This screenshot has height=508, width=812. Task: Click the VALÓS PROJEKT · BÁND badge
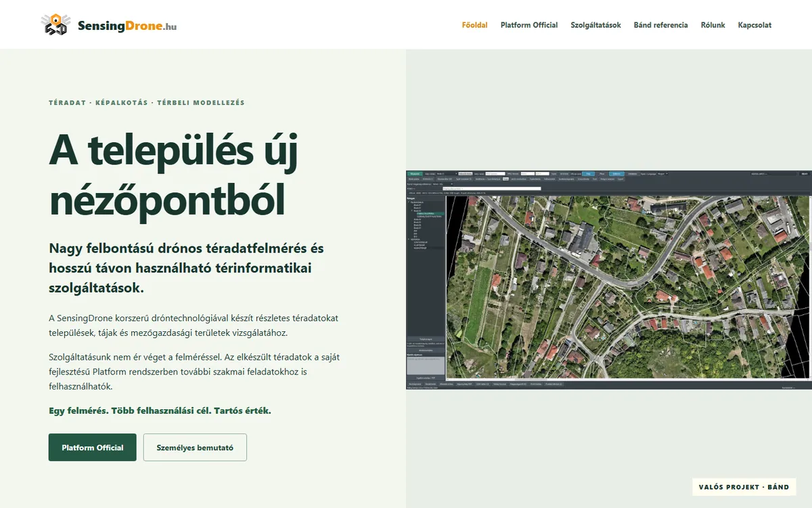(x=744, y=487)
